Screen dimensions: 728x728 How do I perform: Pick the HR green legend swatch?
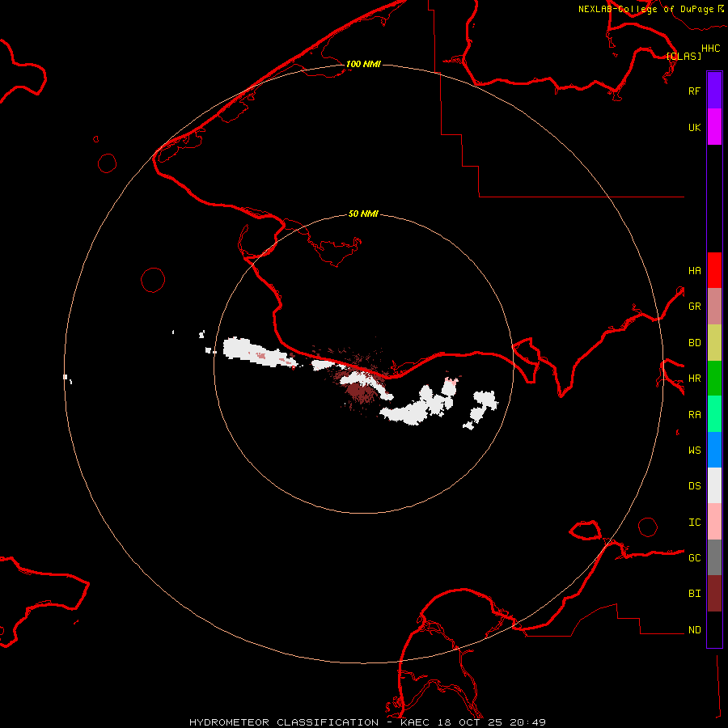coord(714,379)
